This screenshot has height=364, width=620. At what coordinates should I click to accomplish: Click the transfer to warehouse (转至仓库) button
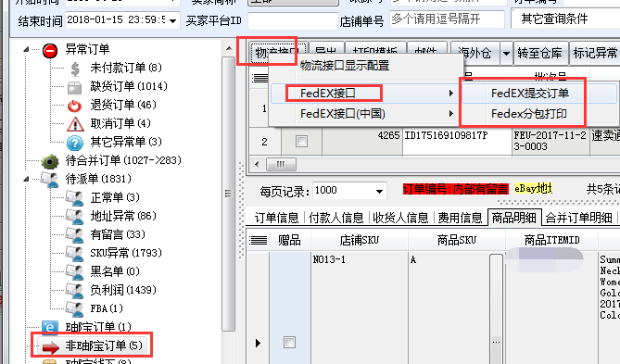tap(539, 53)
